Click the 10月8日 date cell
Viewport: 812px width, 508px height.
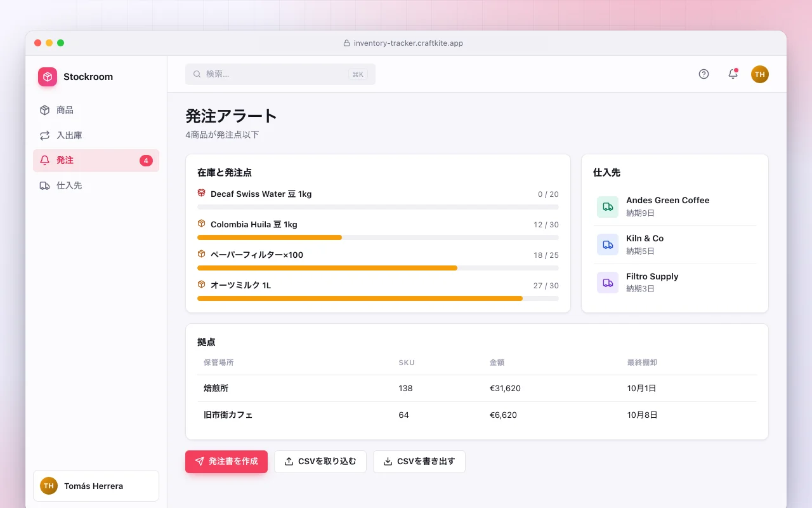[642, 415]
